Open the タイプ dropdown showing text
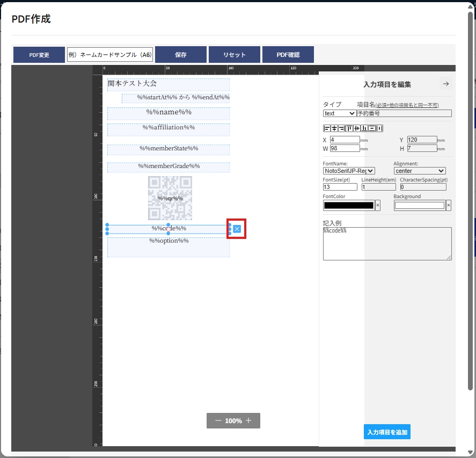Viewport: 476px width, 458px height. [x=339, y=113]
